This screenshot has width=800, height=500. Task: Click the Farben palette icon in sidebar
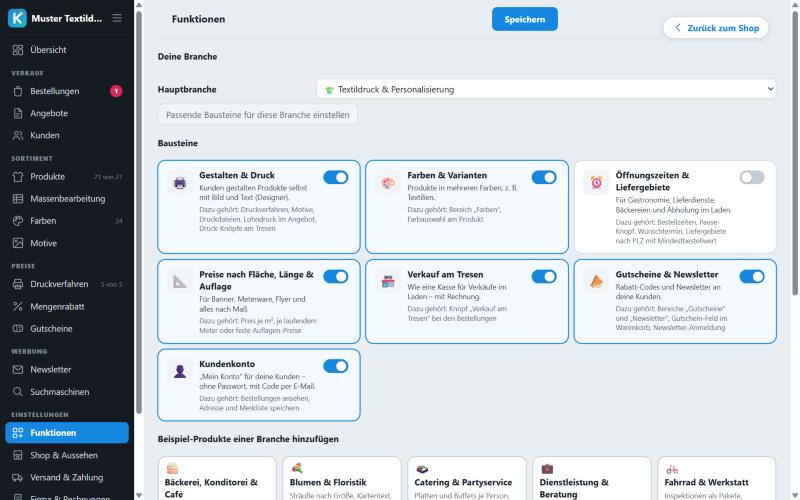point(18,221)
